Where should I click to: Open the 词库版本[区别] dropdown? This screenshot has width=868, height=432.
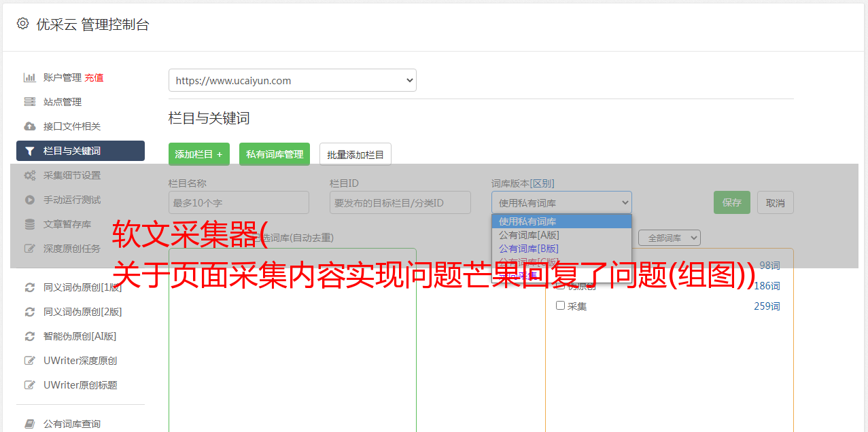[561, 202]
